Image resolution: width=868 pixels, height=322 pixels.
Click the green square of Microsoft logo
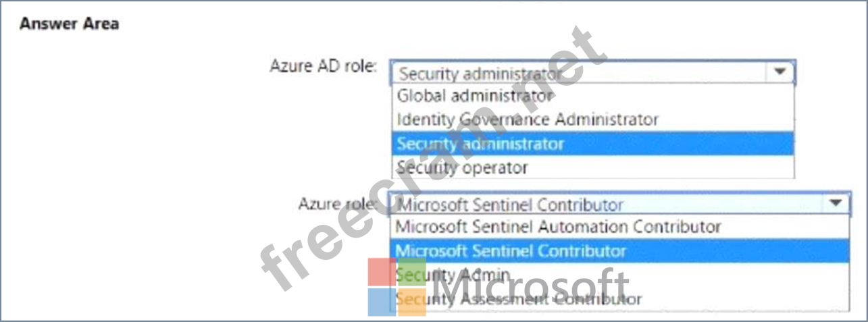point(412,271)
